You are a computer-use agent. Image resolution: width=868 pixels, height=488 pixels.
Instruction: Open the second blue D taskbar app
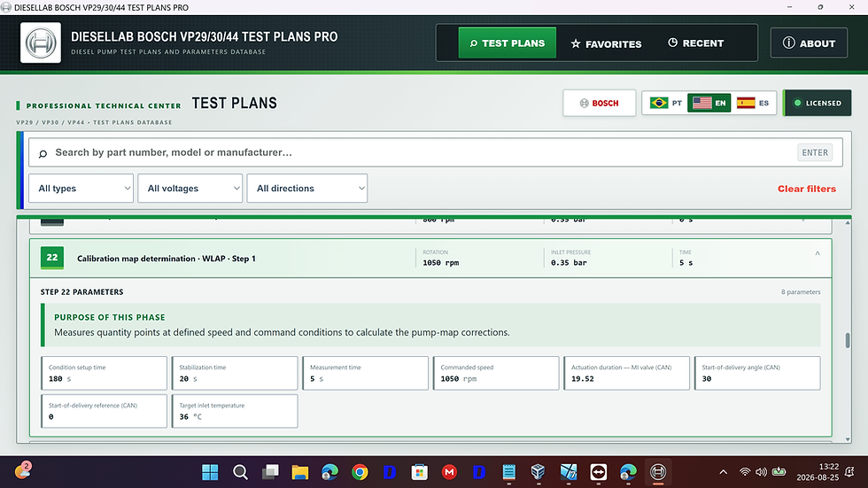pyautogui.click(x=479, y=472)
